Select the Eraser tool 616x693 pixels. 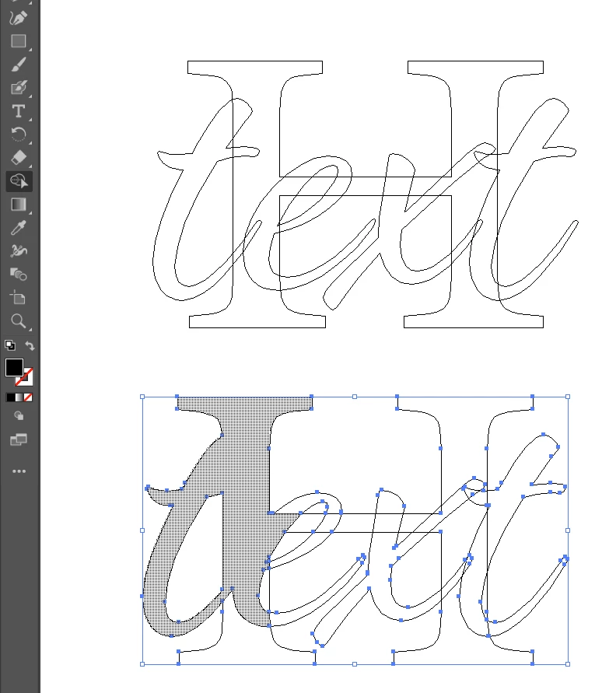point(18,157)
